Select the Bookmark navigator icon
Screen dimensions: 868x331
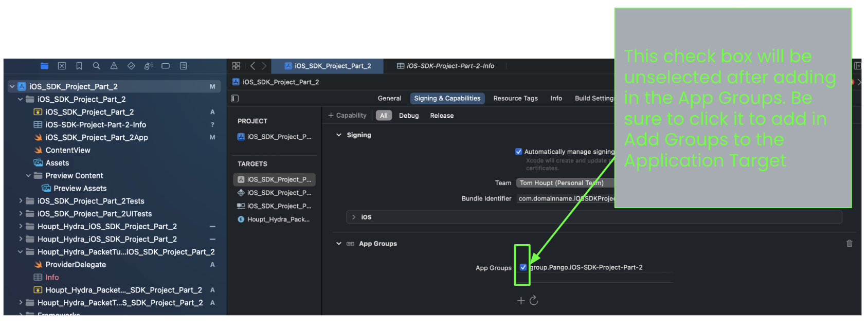tap(79, 66)
